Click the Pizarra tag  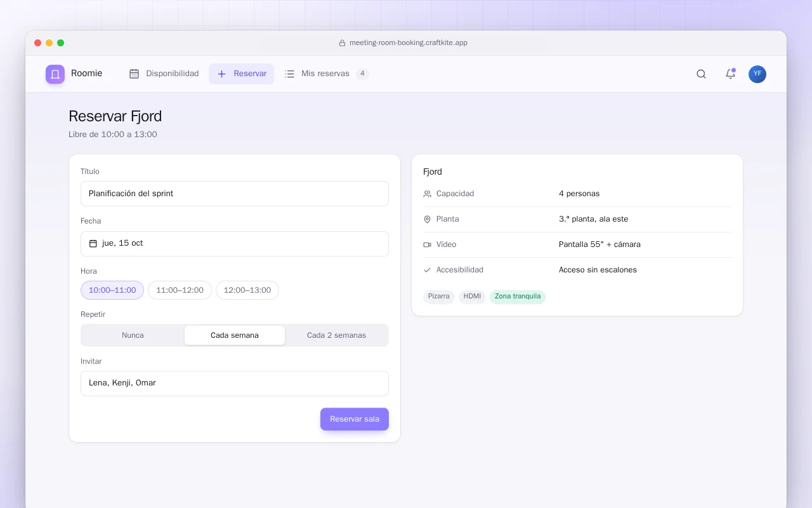[439, 297]
